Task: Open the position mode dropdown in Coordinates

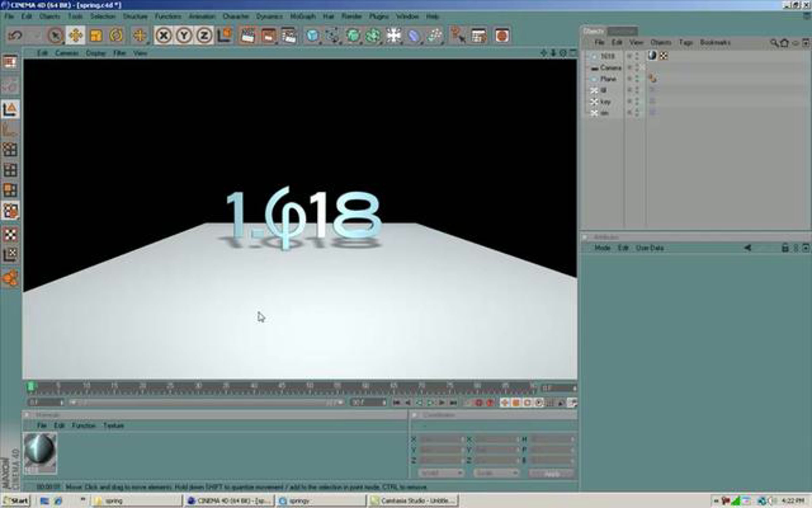Action: [x=441, y=473]
